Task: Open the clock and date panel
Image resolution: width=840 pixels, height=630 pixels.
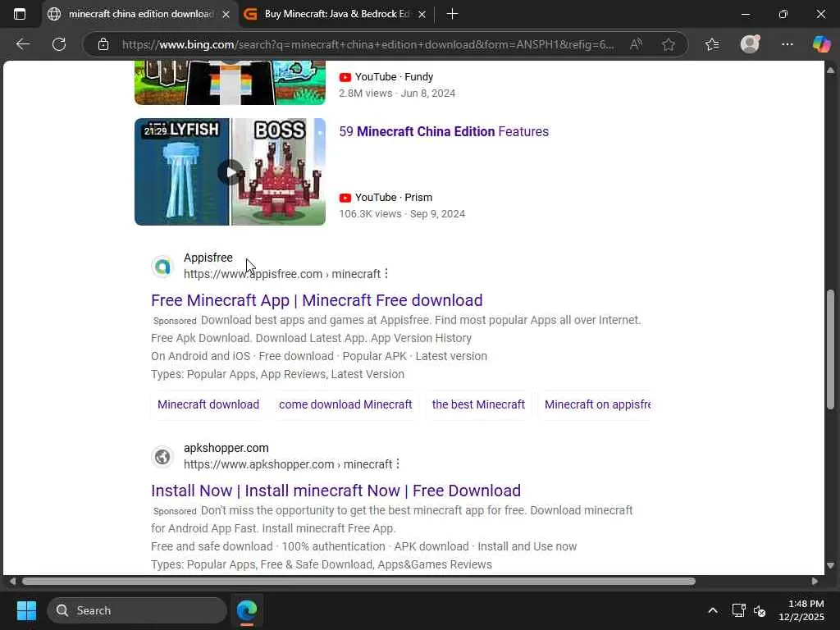Action: (801, 610)
